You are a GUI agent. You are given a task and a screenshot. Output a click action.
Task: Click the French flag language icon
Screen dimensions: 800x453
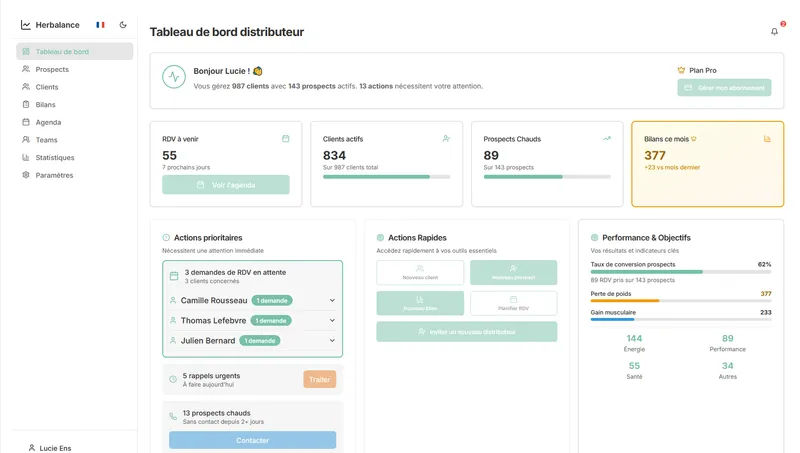coord(100,24)
